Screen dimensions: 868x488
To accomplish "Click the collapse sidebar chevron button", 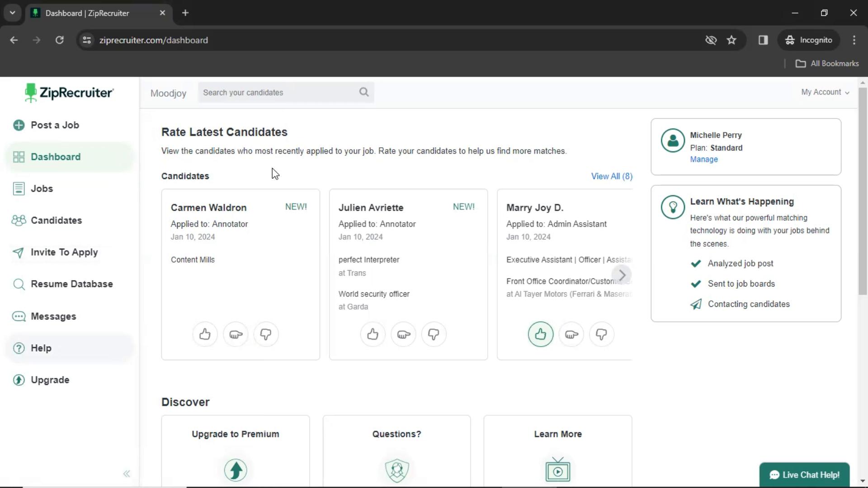I will tap(127, 473).
